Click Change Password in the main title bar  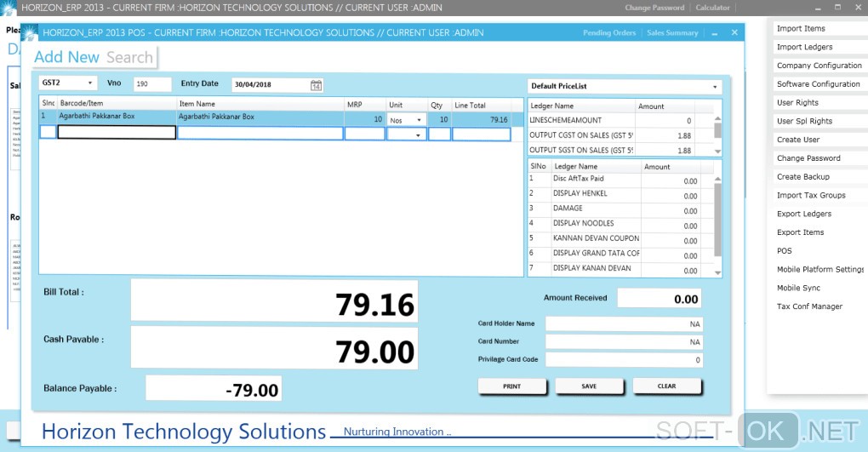(654, 8)
